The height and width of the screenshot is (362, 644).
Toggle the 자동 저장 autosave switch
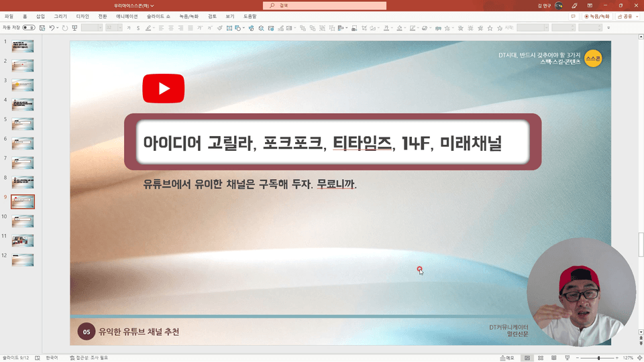(x=29, y=28)
